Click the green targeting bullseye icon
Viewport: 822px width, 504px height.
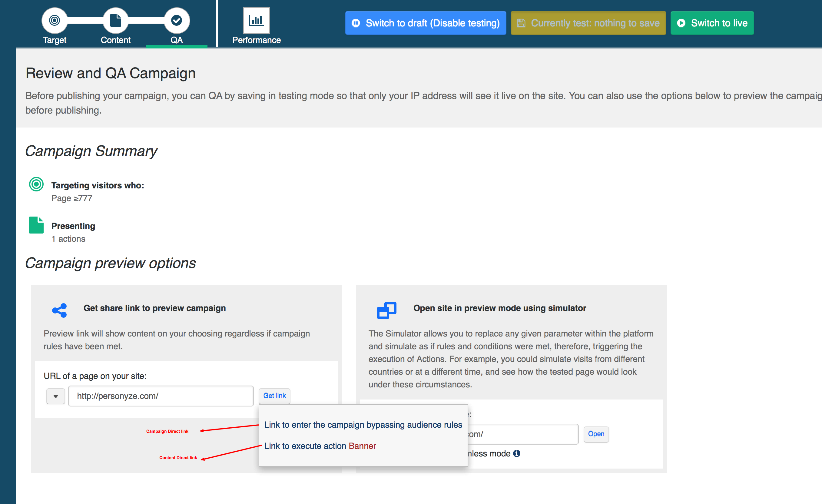coord(36,184)
